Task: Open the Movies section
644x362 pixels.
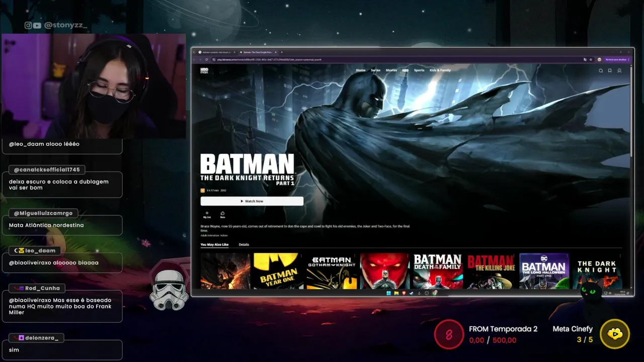Action: tap(391, 70)
